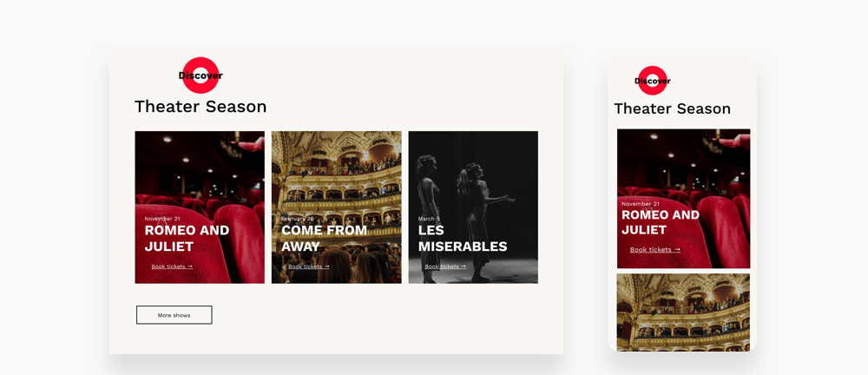
Task: Click the Les Miserables show title
Action: tap(463, 238)
